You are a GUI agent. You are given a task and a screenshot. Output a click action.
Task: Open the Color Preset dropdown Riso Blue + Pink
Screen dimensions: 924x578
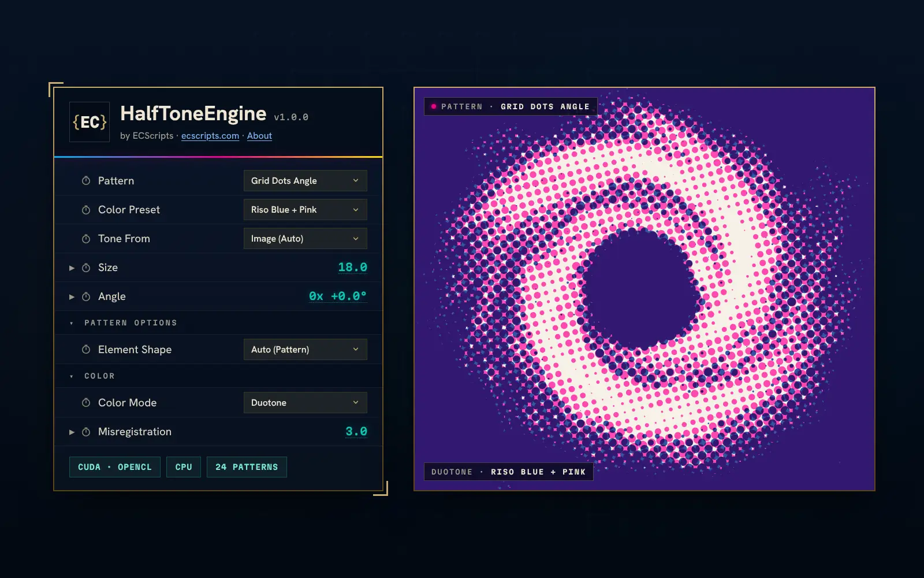pos(305,210)
